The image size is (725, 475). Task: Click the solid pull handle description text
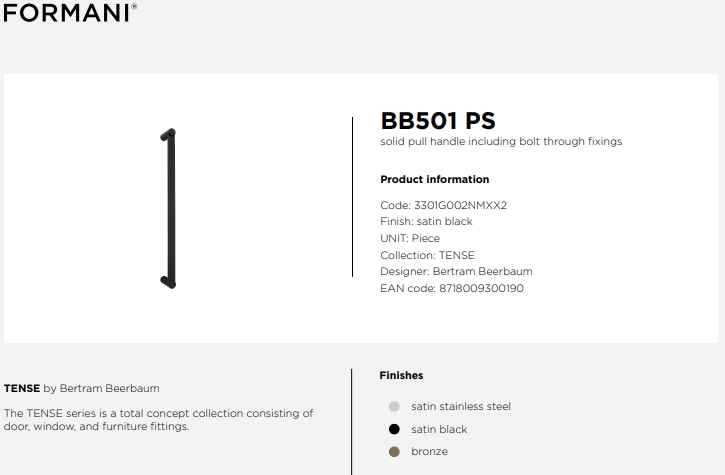(x=501, y=142)
